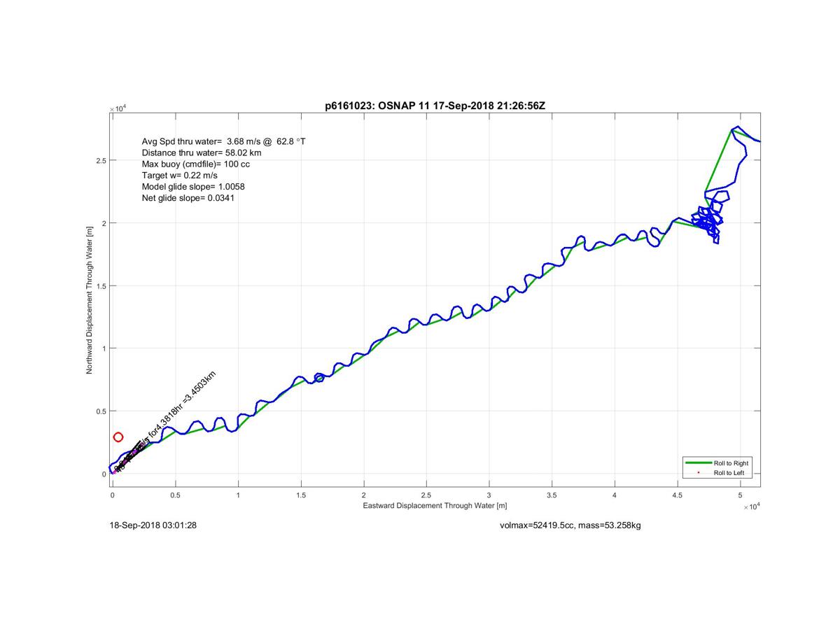The height and width of the screenshot is (622, 840).
Task: Click the 'Roll to Right' legend entry
Action: point(731,463)
